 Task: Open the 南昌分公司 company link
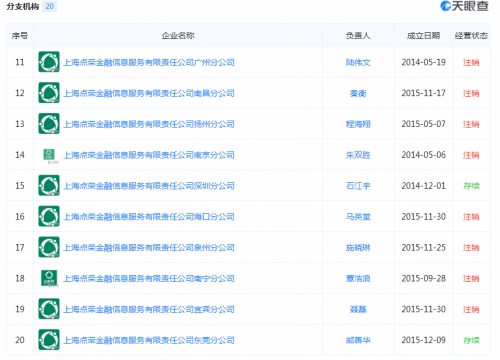pos(149,93)
